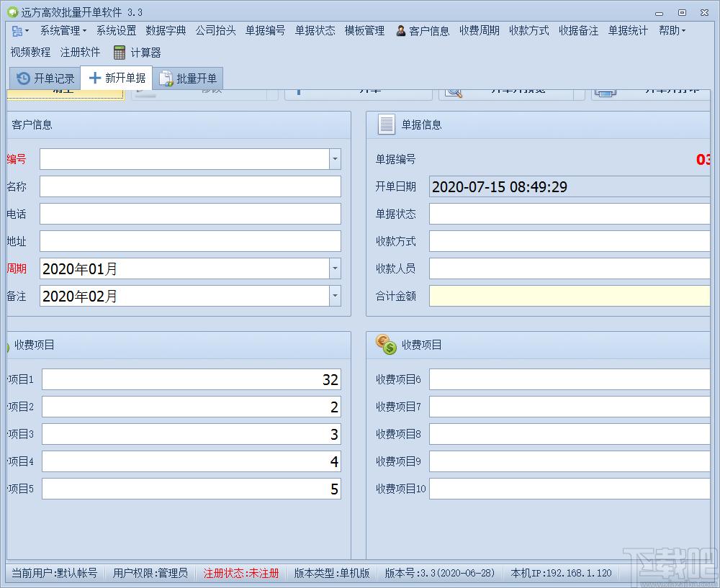Click the customer 名称 input field
This screenshot has height=588, width=720.
coord(190,186)
